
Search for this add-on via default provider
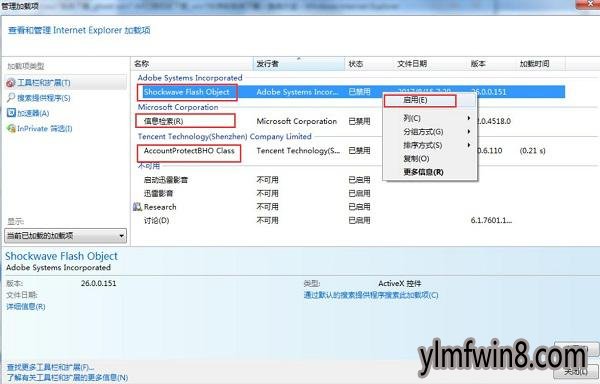[371, 295]
